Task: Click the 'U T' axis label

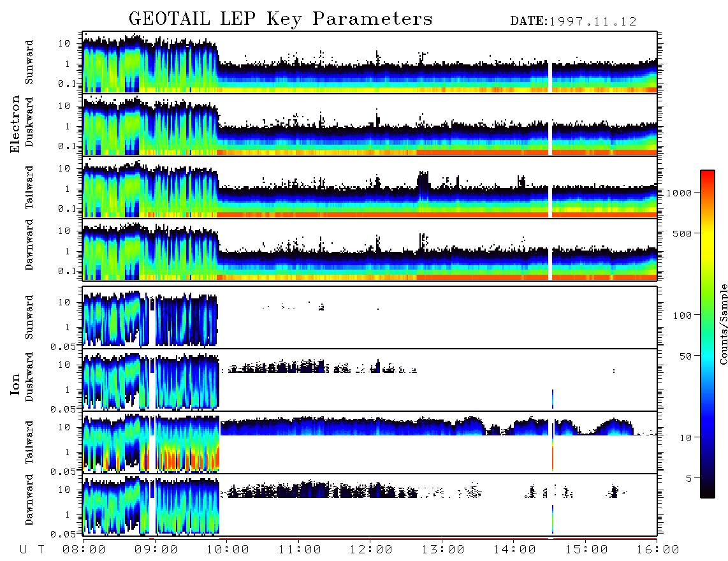Action: [32, 550]
